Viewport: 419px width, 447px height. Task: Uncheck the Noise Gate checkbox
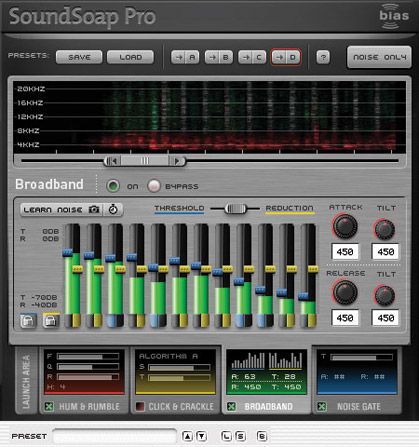[x=322, y=406]
